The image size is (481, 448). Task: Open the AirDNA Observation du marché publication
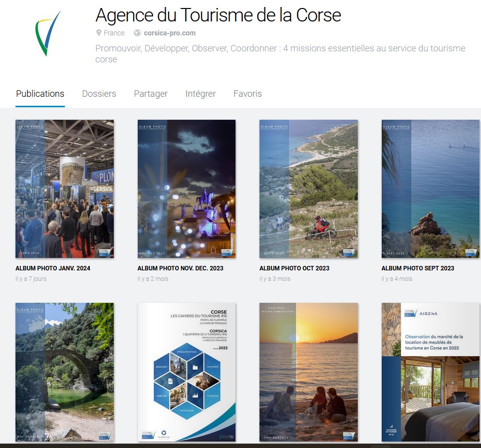[431, 372]
